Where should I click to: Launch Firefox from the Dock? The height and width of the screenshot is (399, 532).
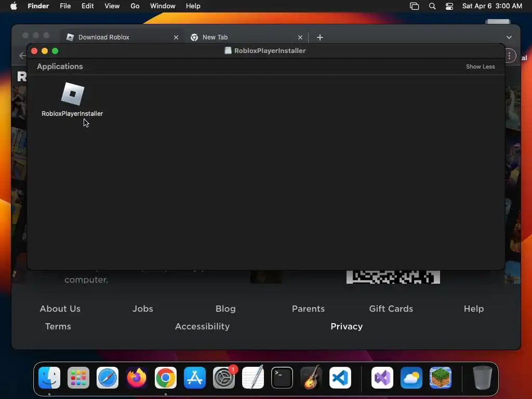[137, 378]
